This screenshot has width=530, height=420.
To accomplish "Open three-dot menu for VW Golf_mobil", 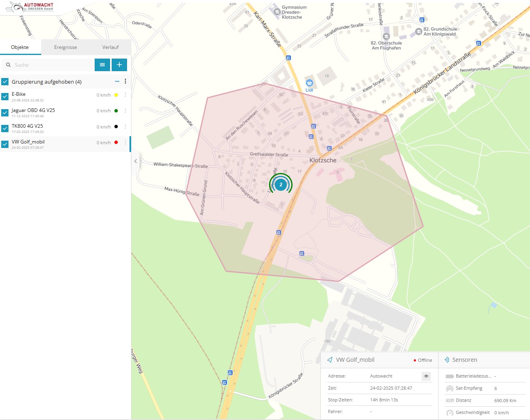I will pos(125,143).
